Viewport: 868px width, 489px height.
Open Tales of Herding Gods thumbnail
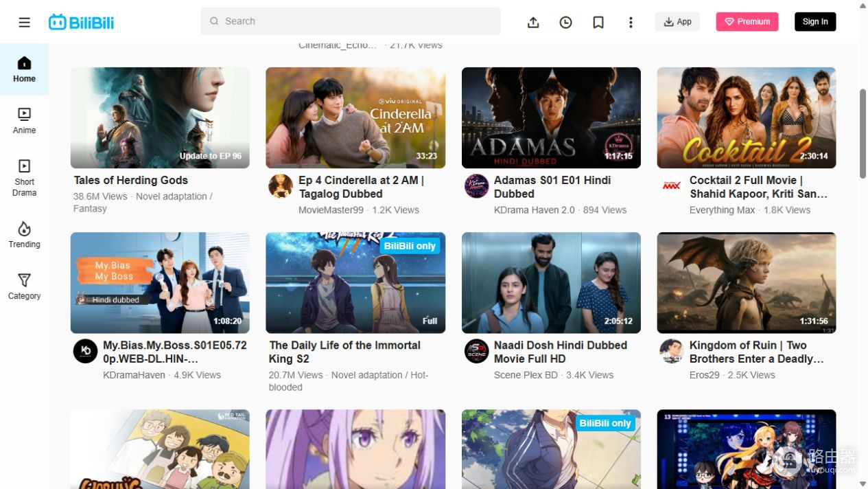[160, 117]
